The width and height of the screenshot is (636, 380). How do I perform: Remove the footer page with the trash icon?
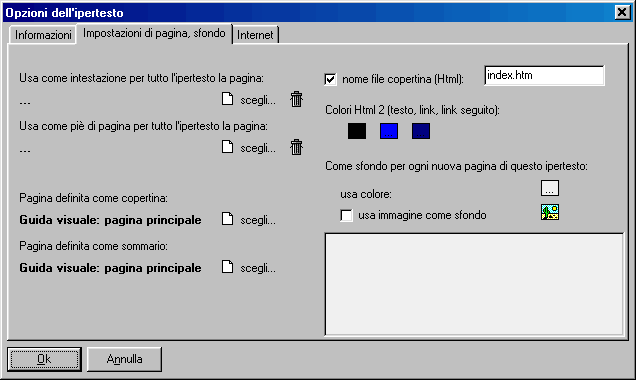tap(297, 147)
